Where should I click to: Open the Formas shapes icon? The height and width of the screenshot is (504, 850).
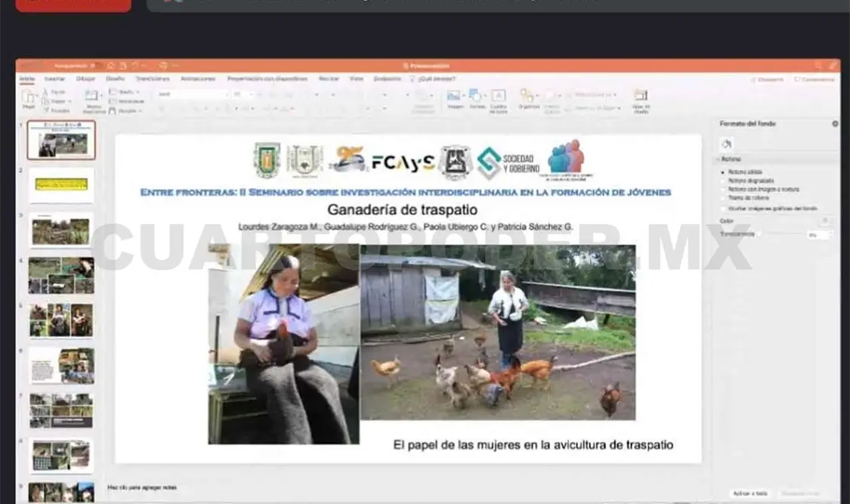tap(476, 97)
